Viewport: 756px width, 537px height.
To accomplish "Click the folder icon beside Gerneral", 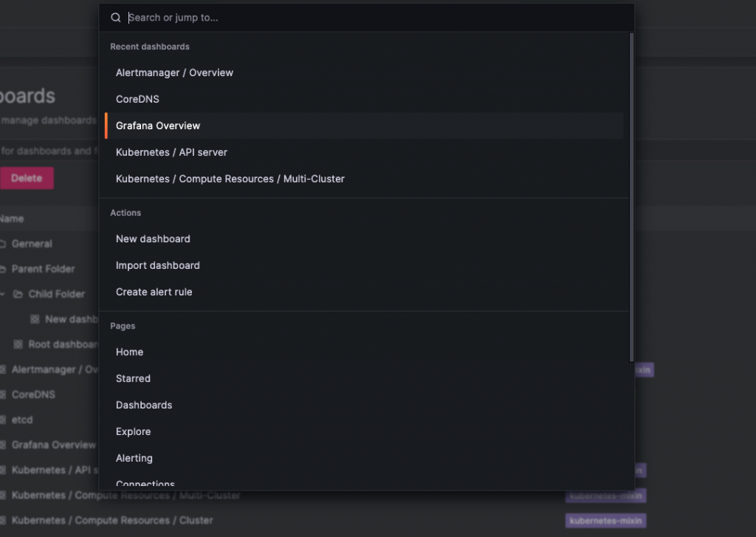I will pos(3,244).
